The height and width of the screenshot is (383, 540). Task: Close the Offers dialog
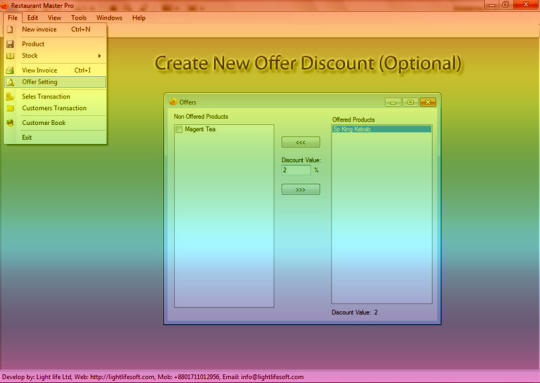(428, 102)
